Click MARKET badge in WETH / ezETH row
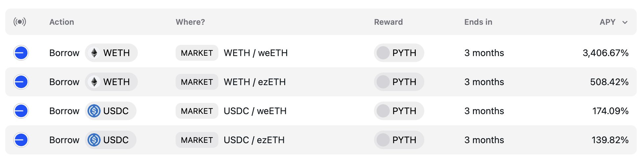 pyautogui.click(x=197, y=82)
